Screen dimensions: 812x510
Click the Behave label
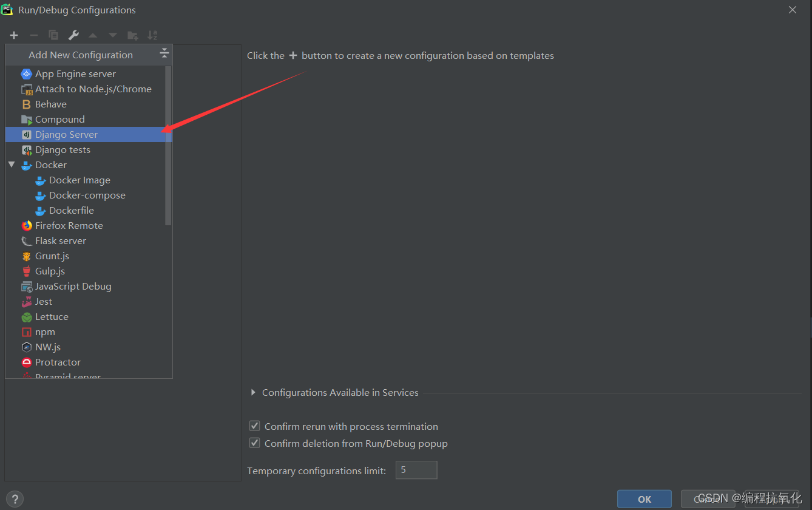[x=51, y=104]
